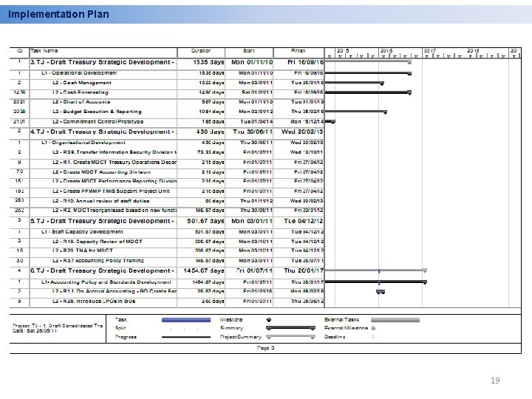The width and height of the screenshot is (532, 399).
Task: Select the Start column header
Action: pos(249,51)
